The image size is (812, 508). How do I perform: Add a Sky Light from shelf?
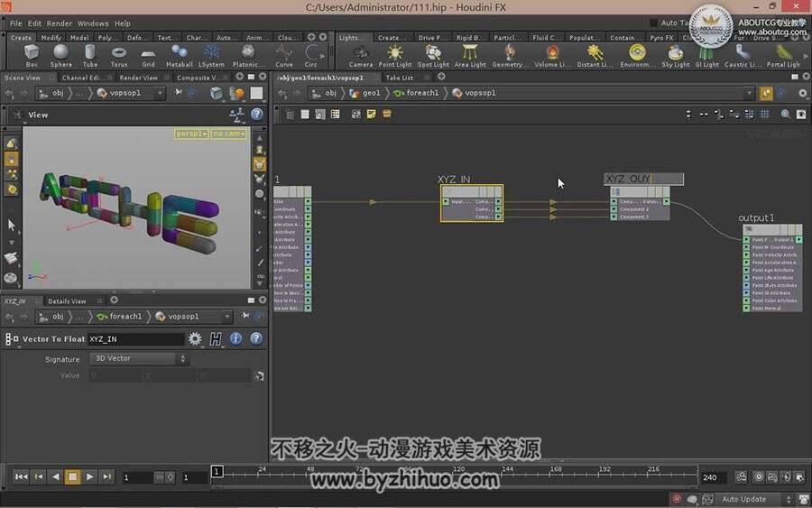tap(675, 56)
